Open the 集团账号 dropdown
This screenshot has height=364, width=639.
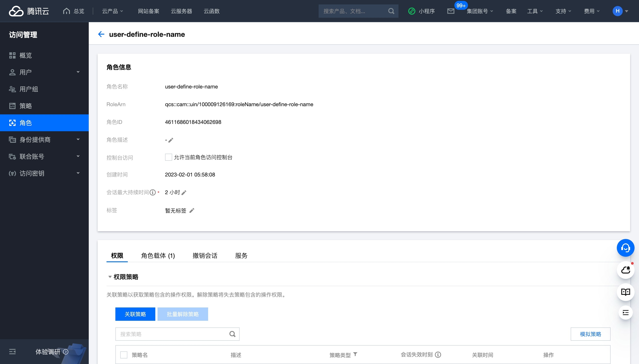click(480, 11)
